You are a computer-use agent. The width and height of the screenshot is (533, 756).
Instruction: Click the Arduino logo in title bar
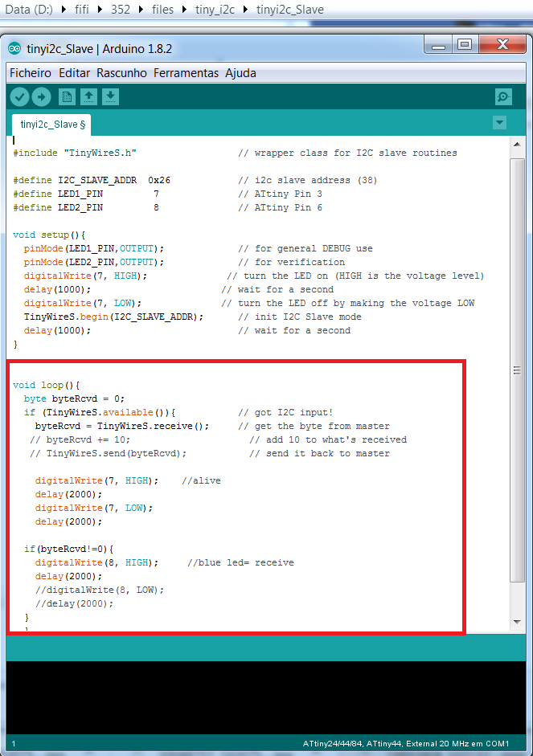[15, 49]
